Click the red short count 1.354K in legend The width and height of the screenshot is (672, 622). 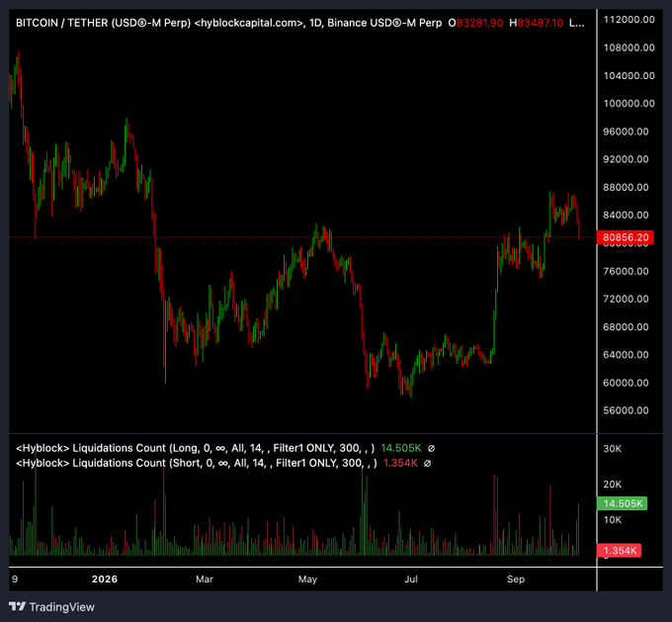400,463
